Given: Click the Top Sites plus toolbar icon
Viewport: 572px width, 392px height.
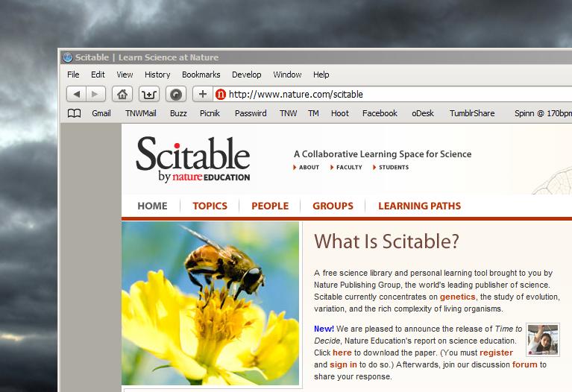Looking at the screenshot, I should [x=149, y=95].
